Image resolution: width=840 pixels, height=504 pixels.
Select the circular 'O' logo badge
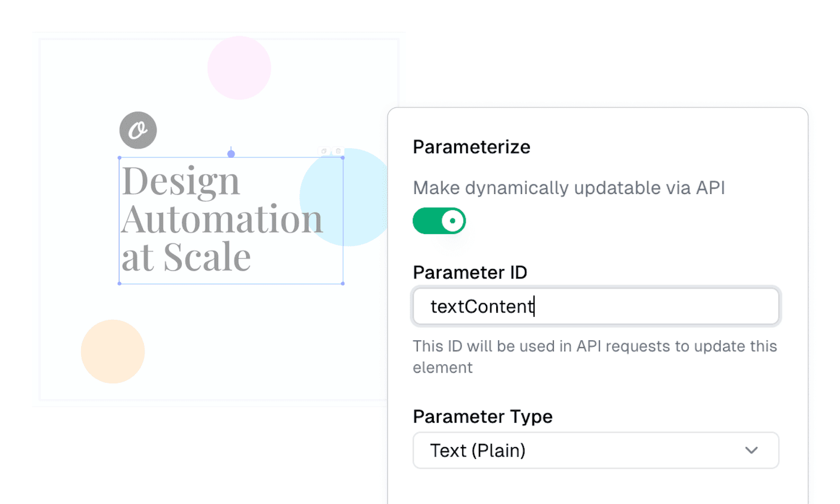tap(138, 130)
